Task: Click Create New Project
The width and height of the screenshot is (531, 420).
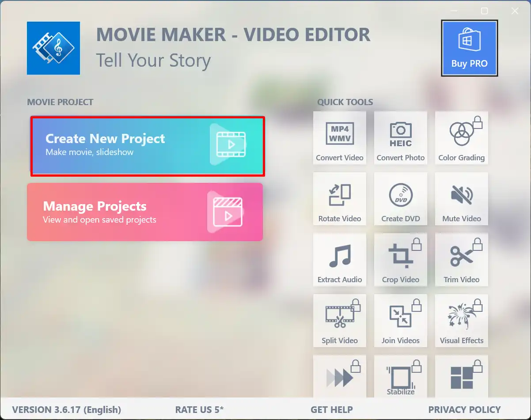Action: (148, 146)
